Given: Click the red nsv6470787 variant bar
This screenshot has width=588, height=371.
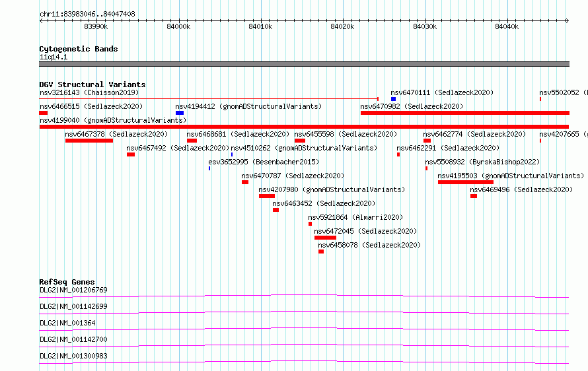Looking at the screenshot, I should point(245,182).
